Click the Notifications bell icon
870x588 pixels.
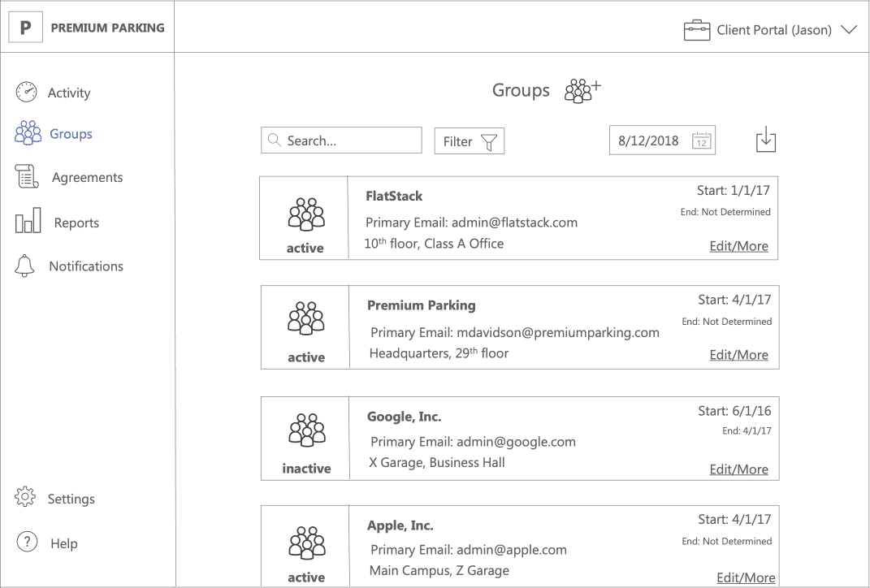(x=25, y=266)
